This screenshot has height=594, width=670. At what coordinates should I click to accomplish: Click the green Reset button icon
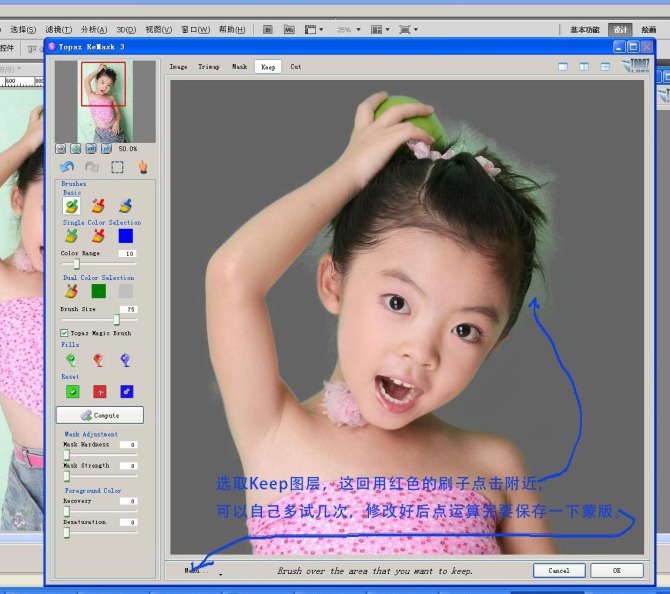tap(72, 391)
